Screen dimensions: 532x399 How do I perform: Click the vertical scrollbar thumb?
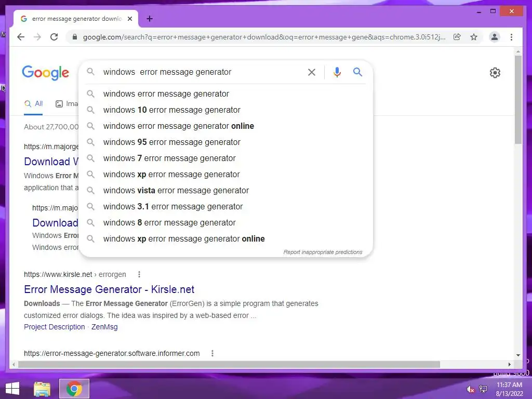pyautogui.click(x=518, y=99)
